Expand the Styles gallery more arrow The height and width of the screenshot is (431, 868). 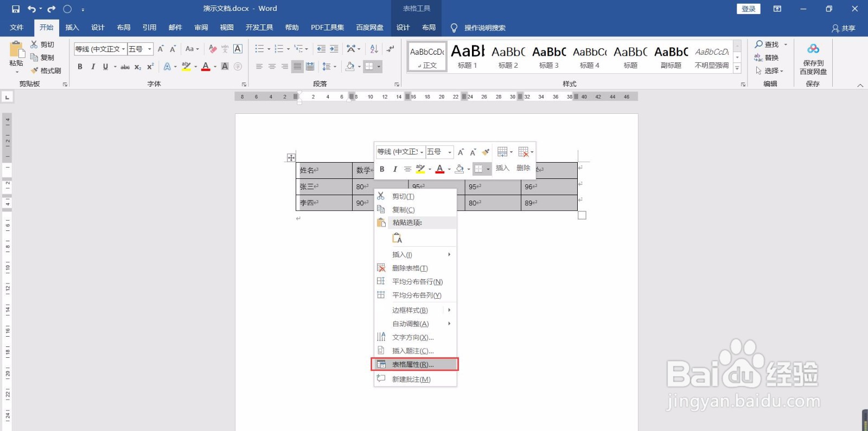[x=737, y=68]
